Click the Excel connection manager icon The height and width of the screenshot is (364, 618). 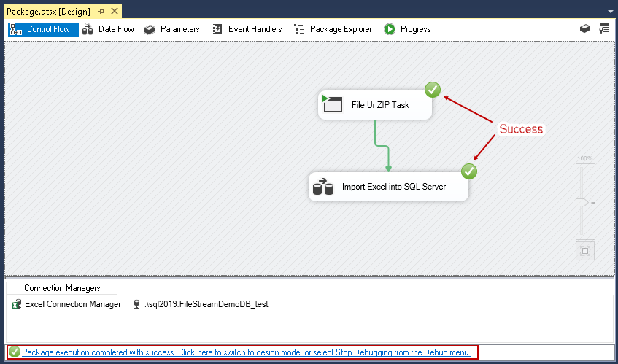[x=17, y=304]
